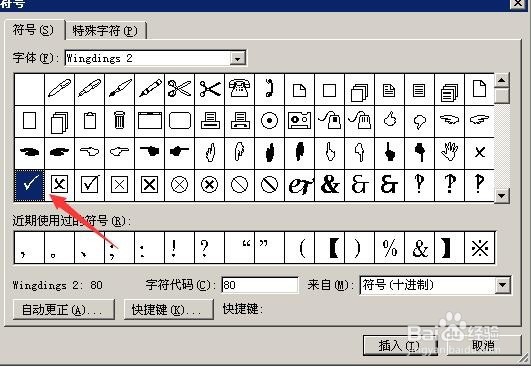This screenshot has width=531, height=368.
Task: Click the 取消 button
Action: click(484, 346)
